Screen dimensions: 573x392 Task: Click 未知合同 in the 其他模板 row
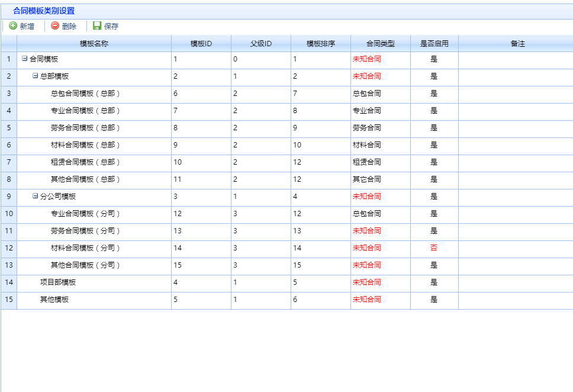click(x=367, y=300)
